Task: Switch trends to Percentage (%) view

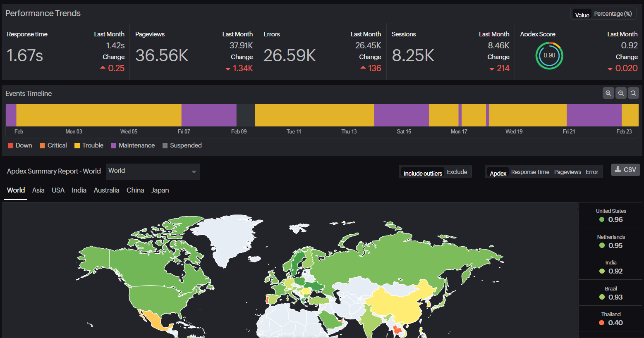Action: coord(613,14)
